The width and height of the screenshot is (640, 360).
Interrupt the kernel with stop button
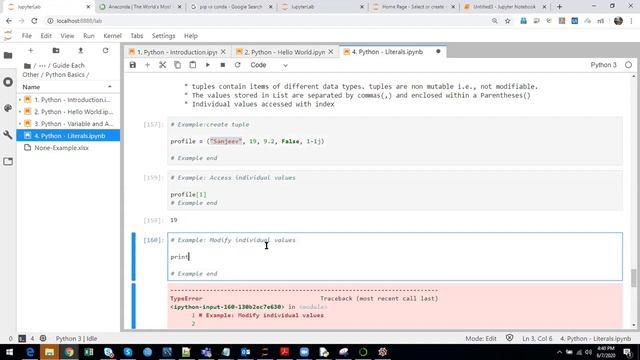223,65
